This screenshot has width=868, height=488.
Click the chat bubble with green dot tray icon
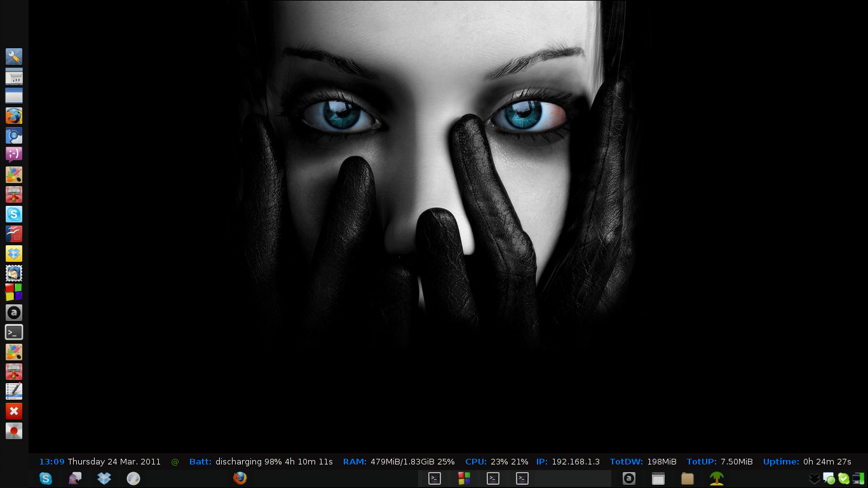(829, 478)
